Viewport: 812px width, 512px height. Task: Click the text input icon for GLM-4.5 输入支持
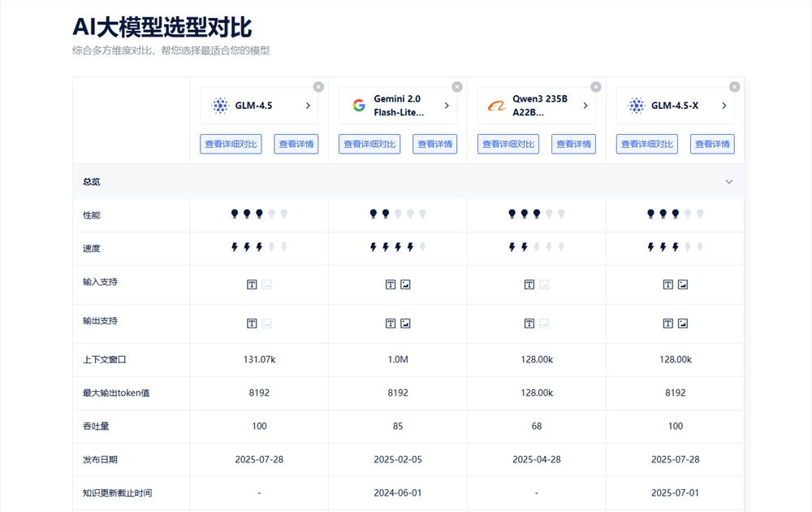pos(252,284)
